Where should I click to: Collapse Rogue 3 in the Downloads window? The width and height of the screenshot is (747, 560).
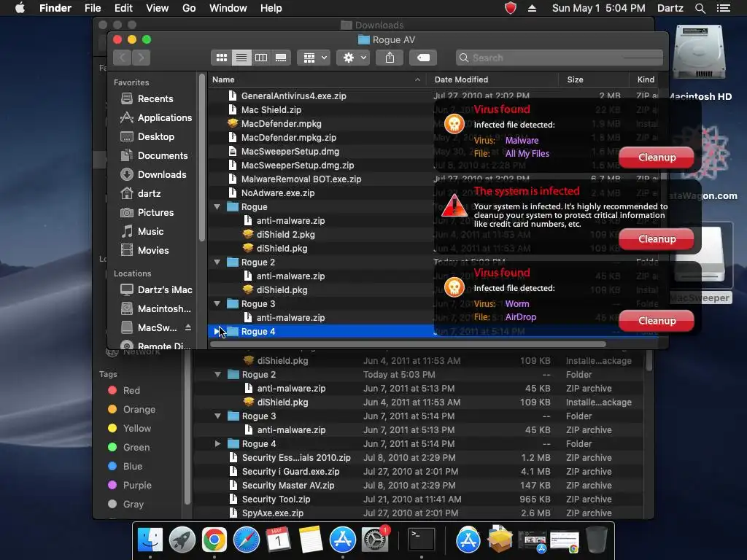click(x=217, y=416)
